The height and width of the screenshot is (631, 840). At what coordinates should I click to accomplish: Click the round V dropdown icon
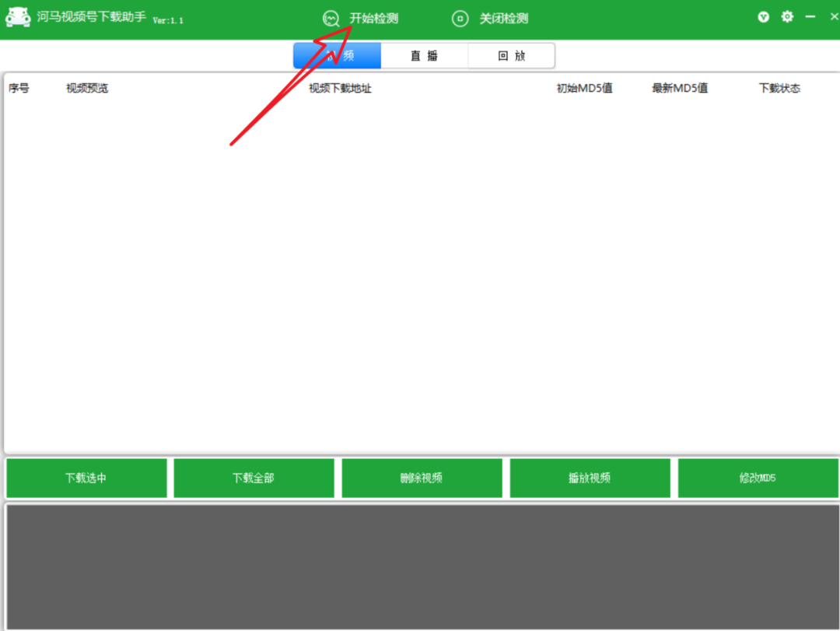pos(764,17)
